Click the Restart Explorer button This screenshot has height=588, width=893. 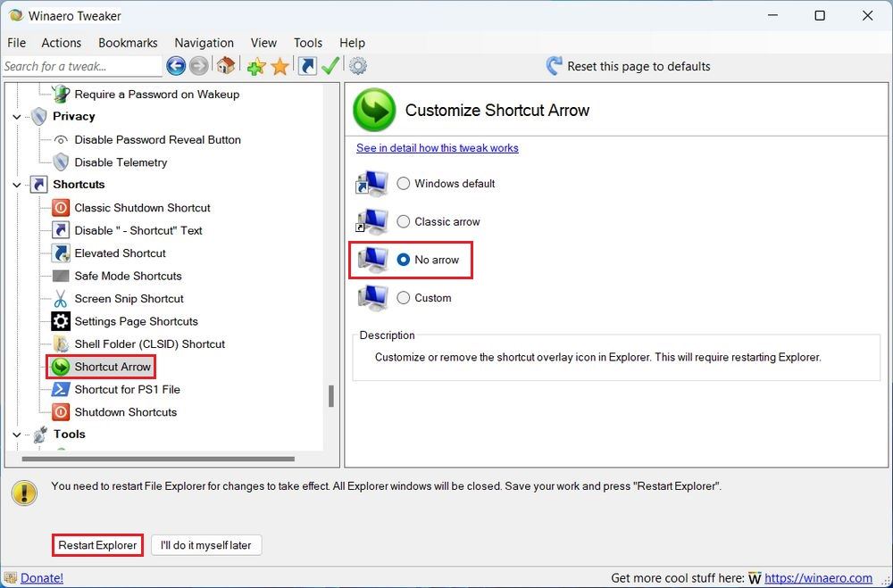coord(97,545)
